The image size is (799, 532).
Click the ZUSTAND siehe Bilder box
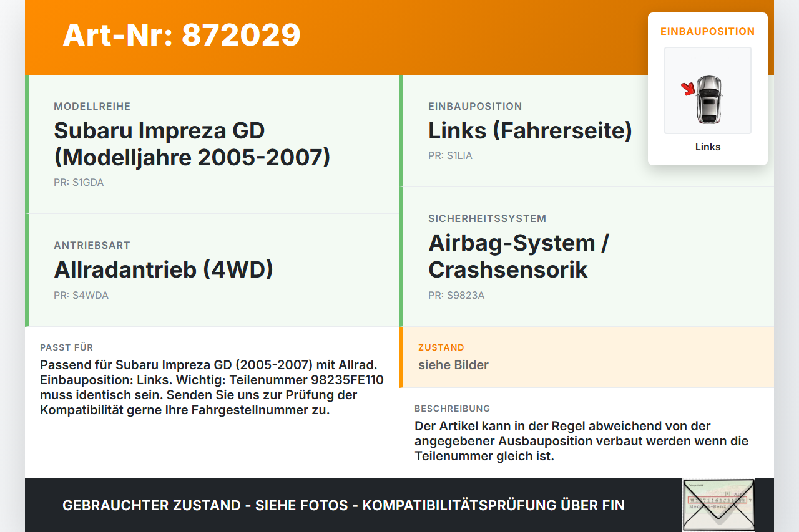[x=587, y=357]
